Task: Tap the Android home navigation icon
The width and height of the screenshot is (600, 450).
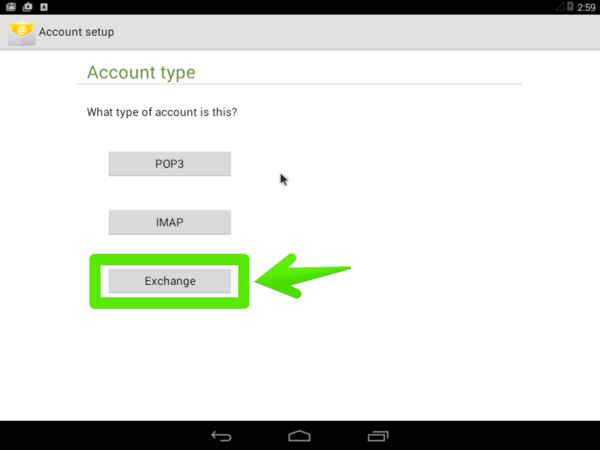Action: (x=299, y=436)
